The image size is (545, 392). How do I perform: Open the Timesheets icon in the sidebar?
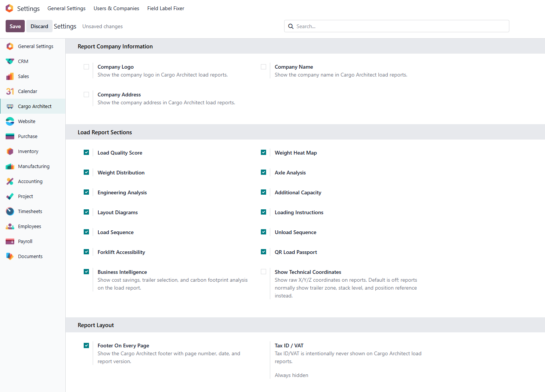(x=10, y=211)
